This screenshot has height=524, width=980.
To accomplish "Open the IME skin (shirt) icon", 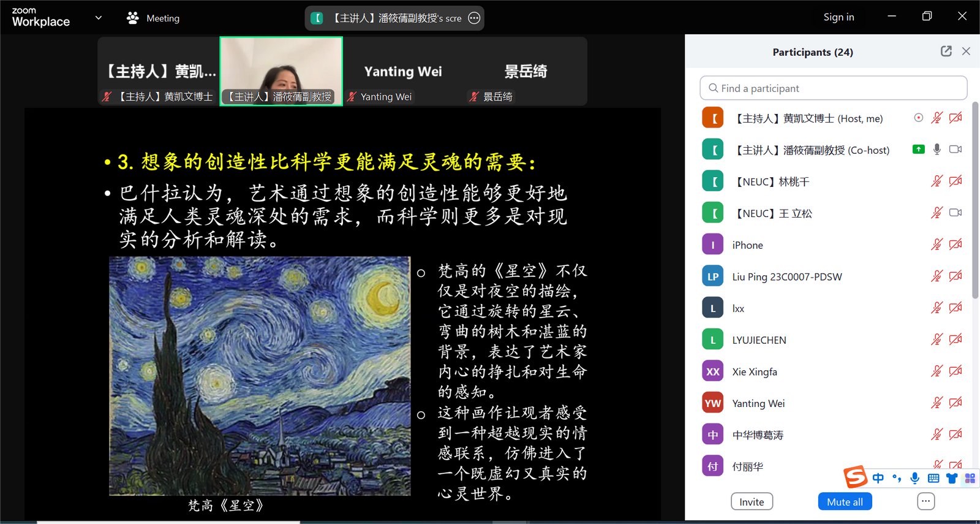I will 952,478.
